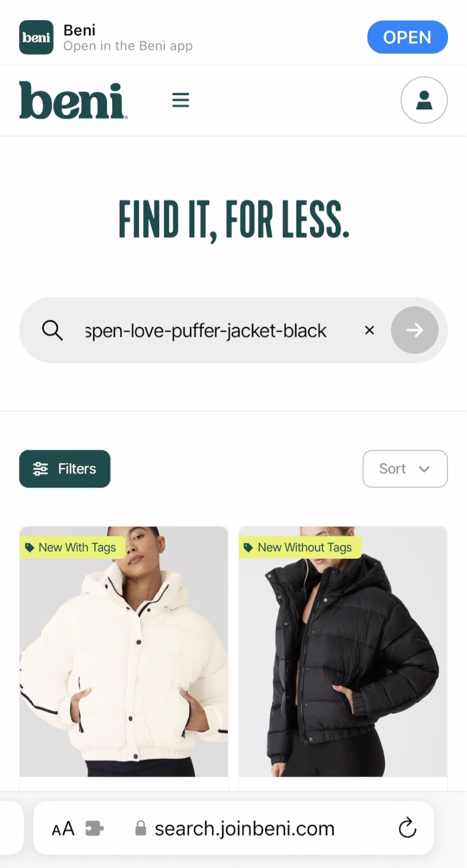This screenshot has width=467, height=868.
Task: Open the AA reader text size menu
Action: tap(63, 829)
